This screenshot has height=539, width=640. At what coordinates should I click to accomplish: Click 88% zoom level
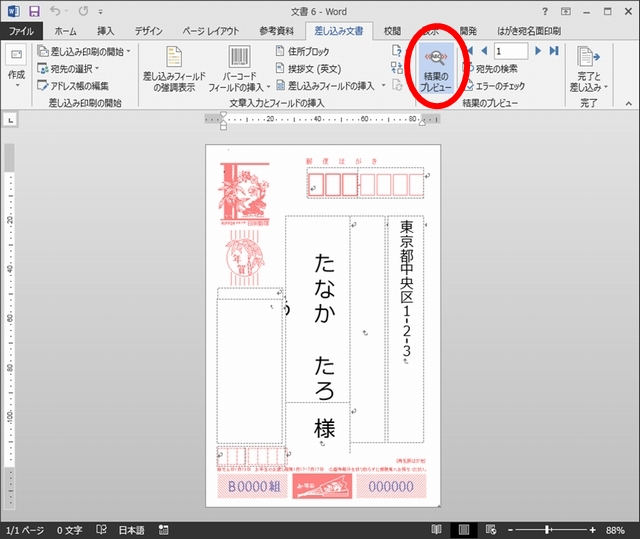pyautogui.click(x=615, y=530)
